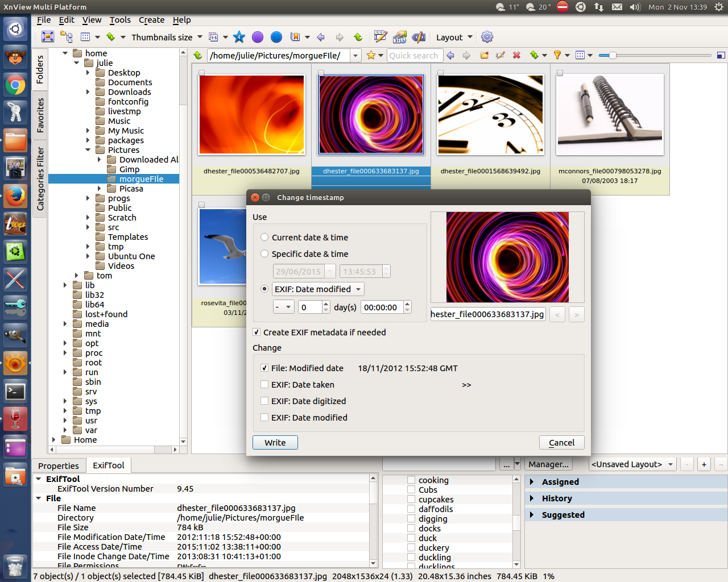Open Firefox from the Ubuntu dock
728x582 pixels.
pyautogui.click(x=15, y=196)
